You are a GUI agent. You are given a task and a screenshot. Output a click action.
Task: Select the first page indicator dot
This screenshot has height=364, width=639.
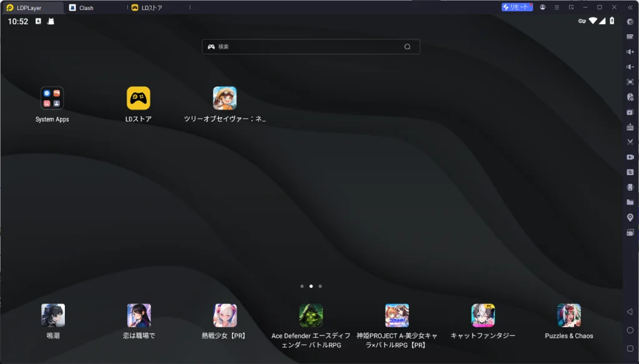click(x=302, y=286)
